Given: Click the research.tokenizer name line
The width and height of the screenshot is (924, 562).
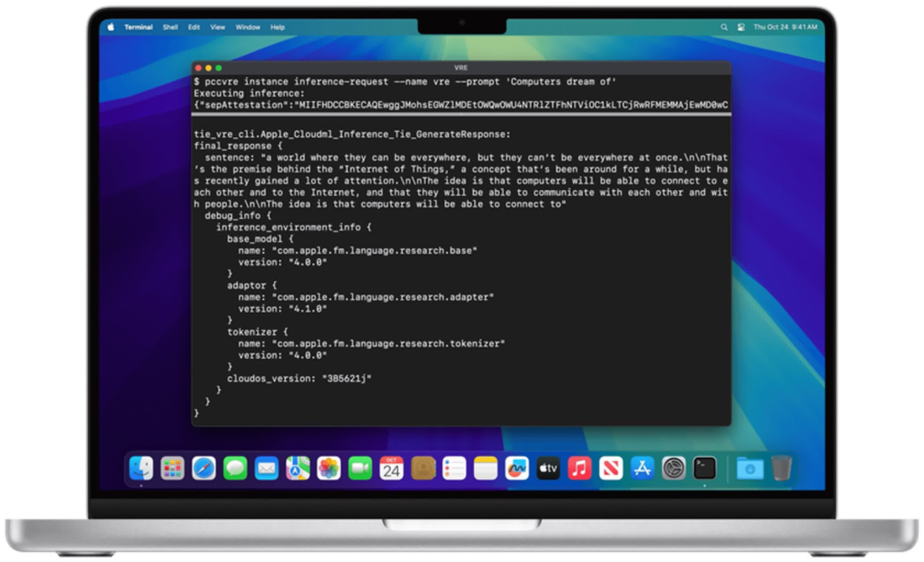Looking at the screenshot, I should (x=371, y=344).
